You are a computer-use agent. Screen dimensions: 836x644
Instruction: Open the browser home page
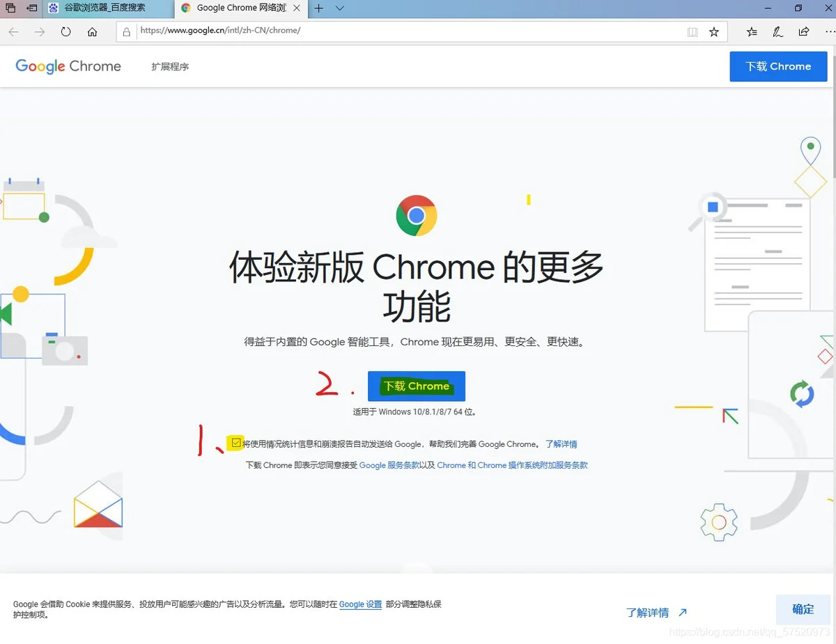point(92,32)
